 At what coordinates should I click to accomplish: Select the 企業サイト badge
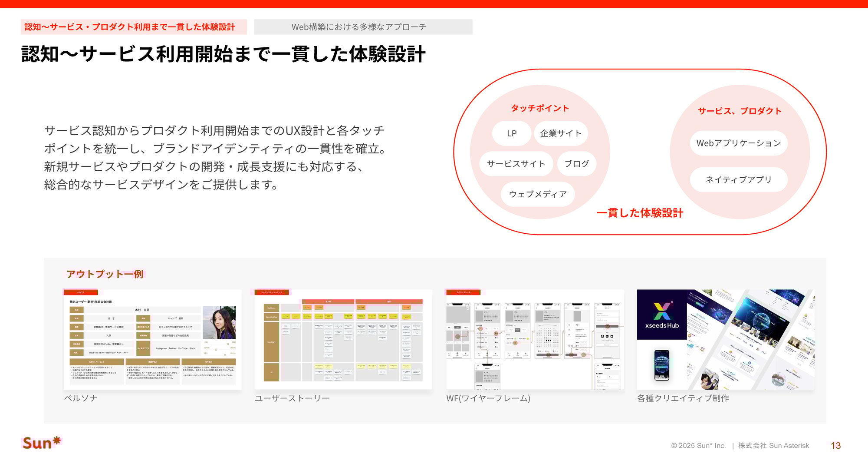point(561,133)
